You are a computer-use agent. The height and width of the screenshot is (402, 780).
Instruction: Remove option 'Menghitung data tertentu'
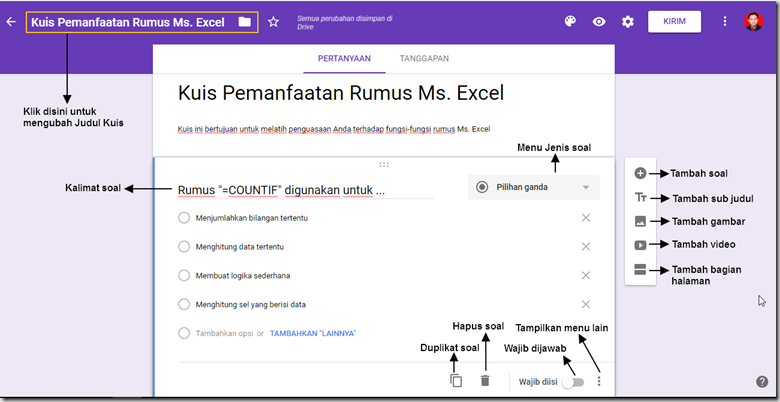tap(585, 247)
